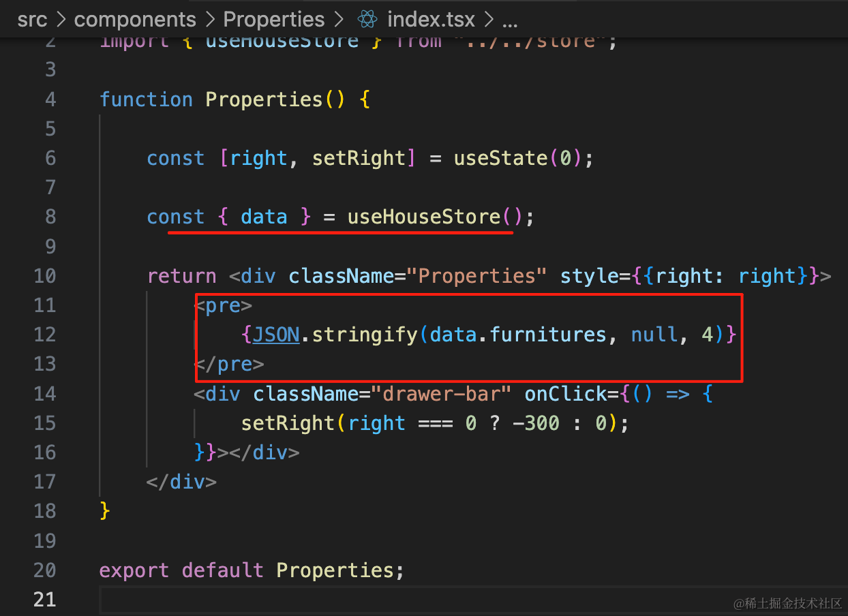
Task: Click the 'components' breadcrumb segment
Action: (x=135, y=20)
